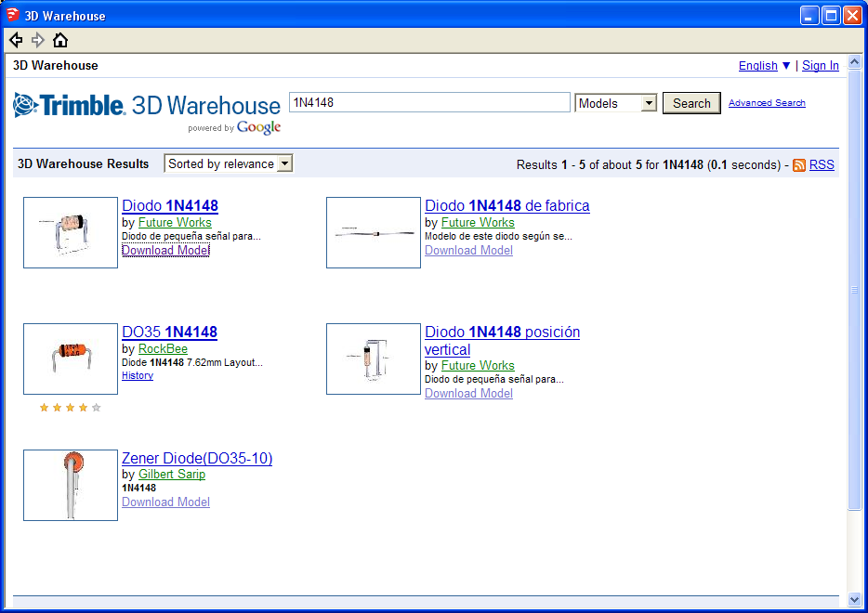Click the RSS text link
The height and width of the screenshot is (613, 868).
(x=822, y=165)
